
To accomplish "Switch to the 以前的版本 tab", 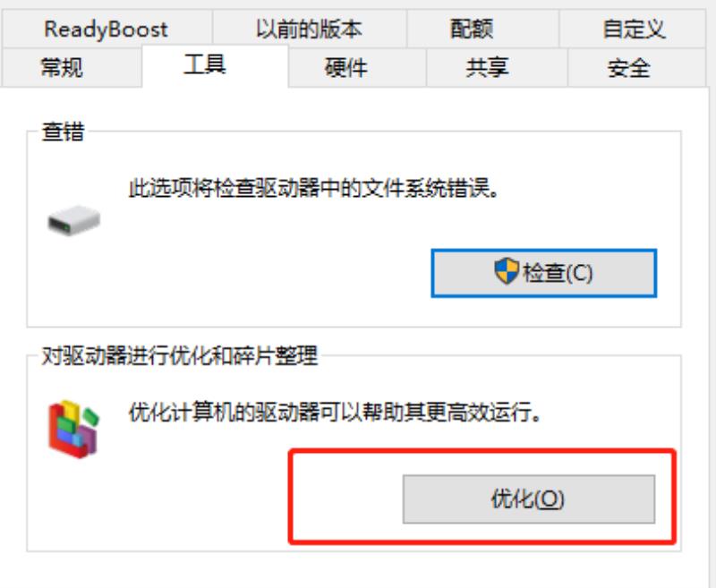I will [309, 29].
